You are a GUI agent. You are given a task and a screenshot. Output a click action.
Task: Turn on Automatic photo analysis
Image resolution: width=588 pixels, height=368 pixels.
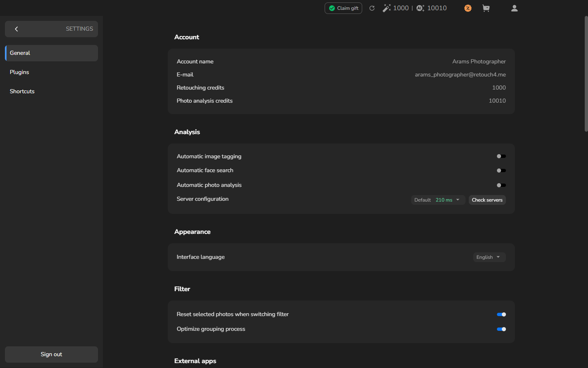coord(501,185)
